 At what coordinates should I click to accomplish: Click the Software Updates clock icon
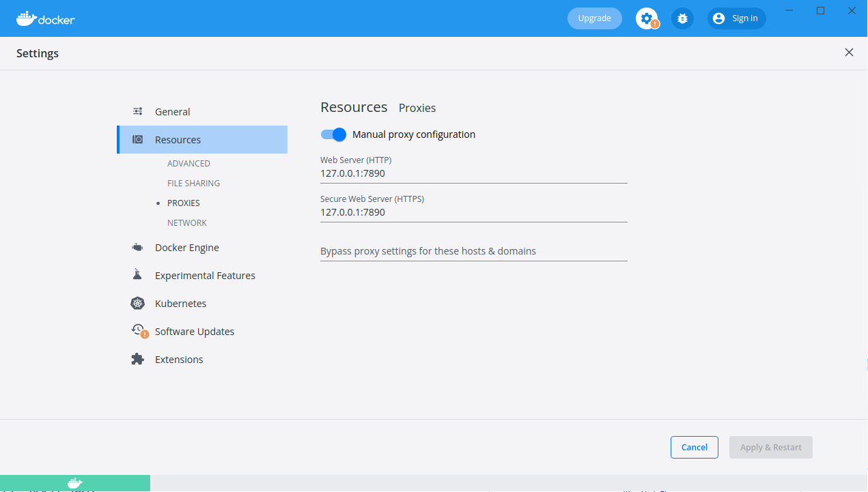click(x=139, y=331)
